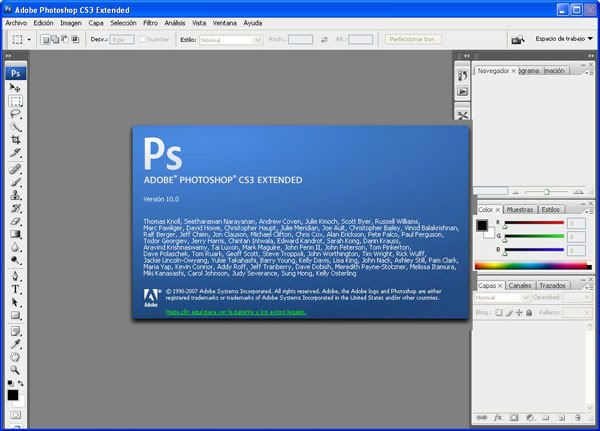Select the Dodge tool

[15, 260]
